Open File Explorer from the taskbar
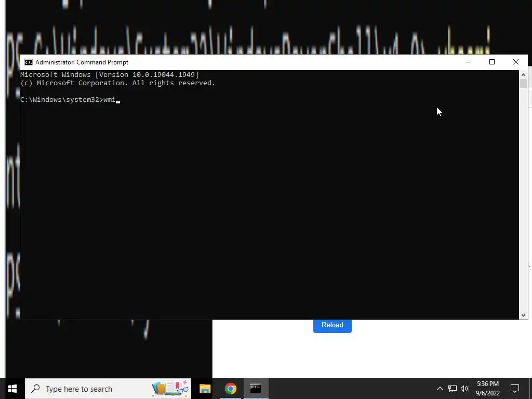 coord(205,389)
